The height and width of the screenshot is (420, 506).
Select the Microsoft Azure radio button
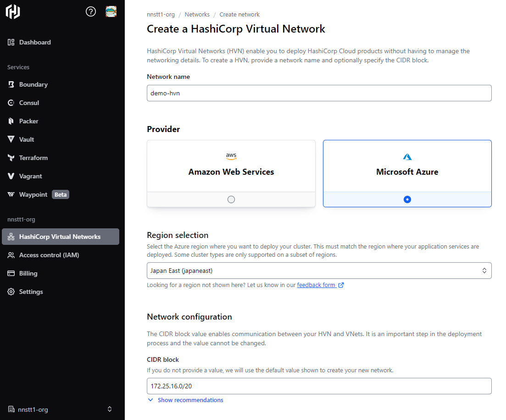pos(407,199)
